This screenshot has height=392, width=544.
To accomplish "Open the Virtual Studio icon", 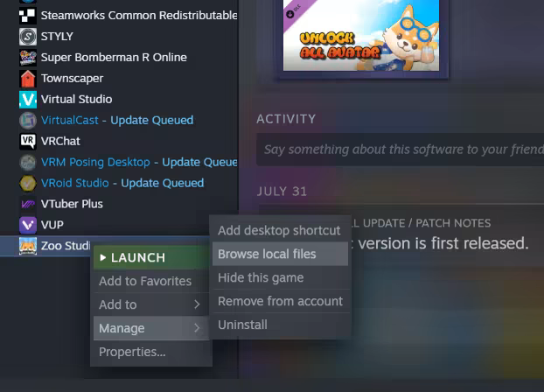I will coord(28,99).
